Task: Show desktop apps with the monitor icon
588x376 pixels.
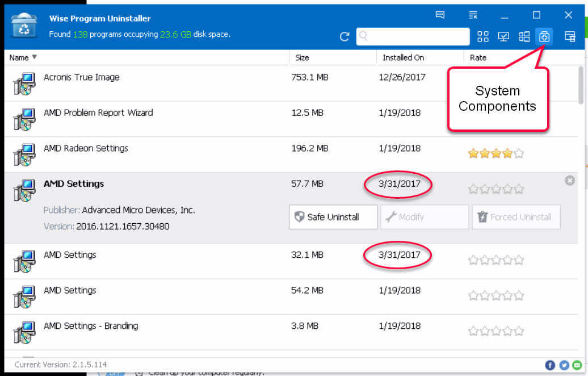Action: 503,36
